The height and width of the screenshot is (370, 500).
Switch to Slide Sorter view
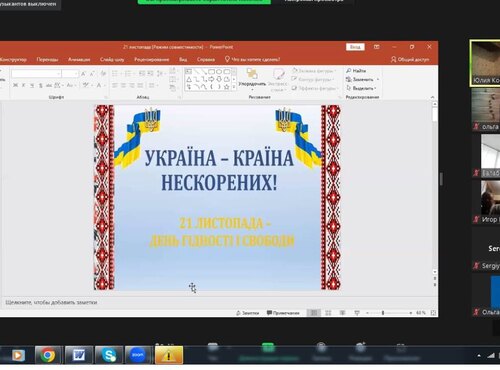[328, 313]
